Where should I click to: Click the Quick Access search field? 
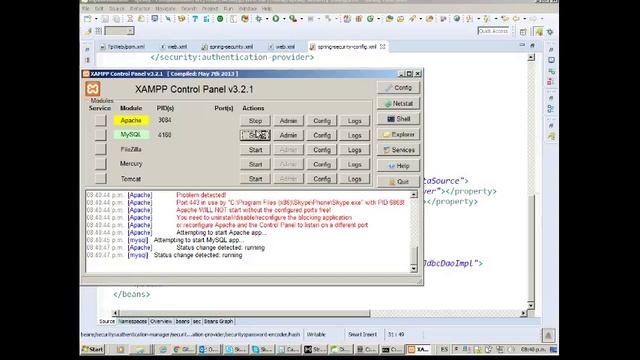493,31
